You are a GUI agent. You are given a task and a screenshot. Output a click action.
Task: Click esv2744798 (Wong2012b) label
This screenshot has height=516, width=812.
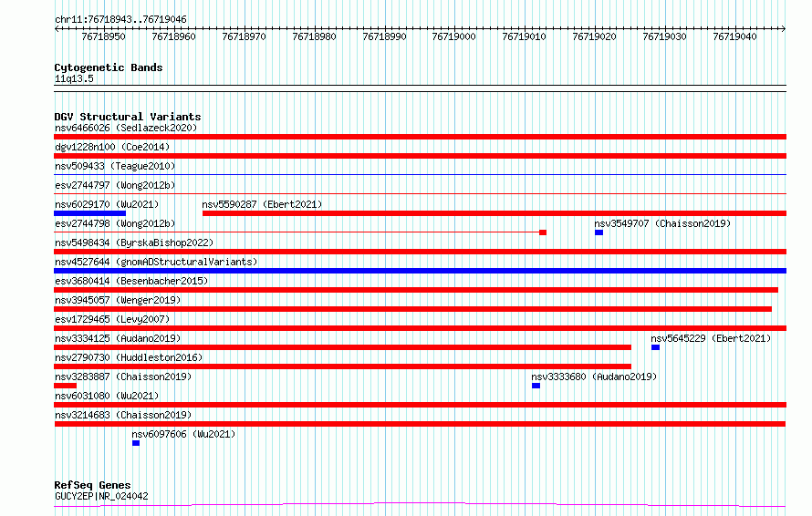tap(115, 223)
